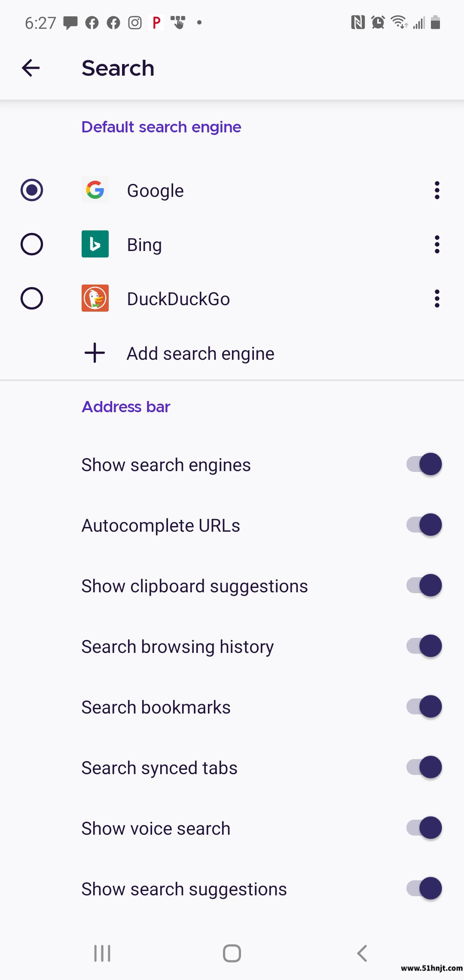Turn off Autocomplete URLs switch

(x=424, y=525)
